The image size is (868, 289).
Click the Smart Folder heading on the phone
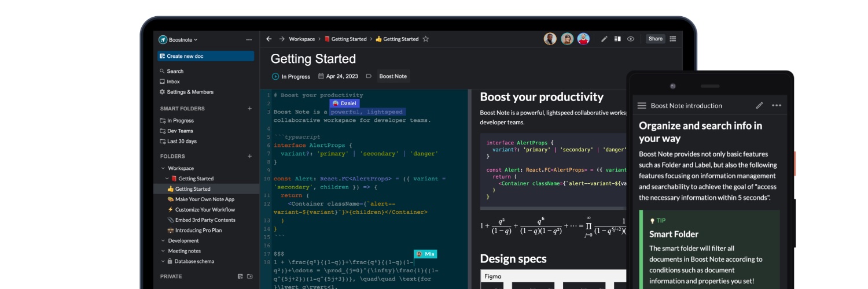(x=674, y=234)
